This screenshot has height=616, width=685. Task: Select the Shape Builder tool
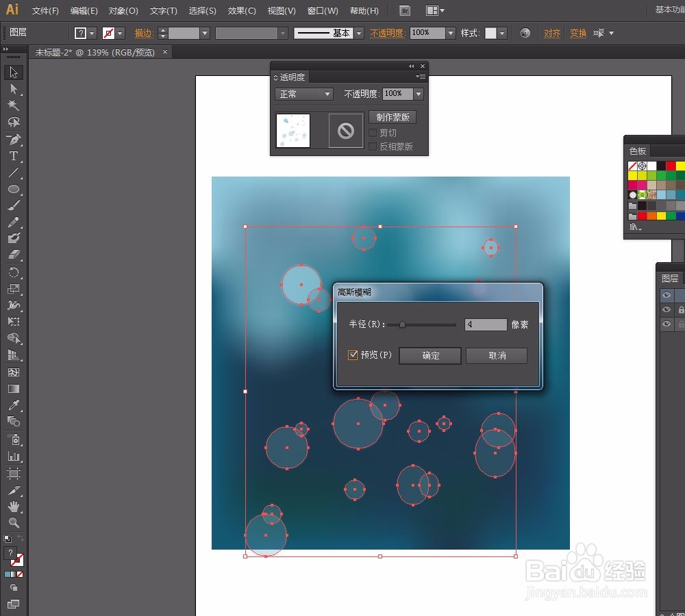tap(14, 338)
